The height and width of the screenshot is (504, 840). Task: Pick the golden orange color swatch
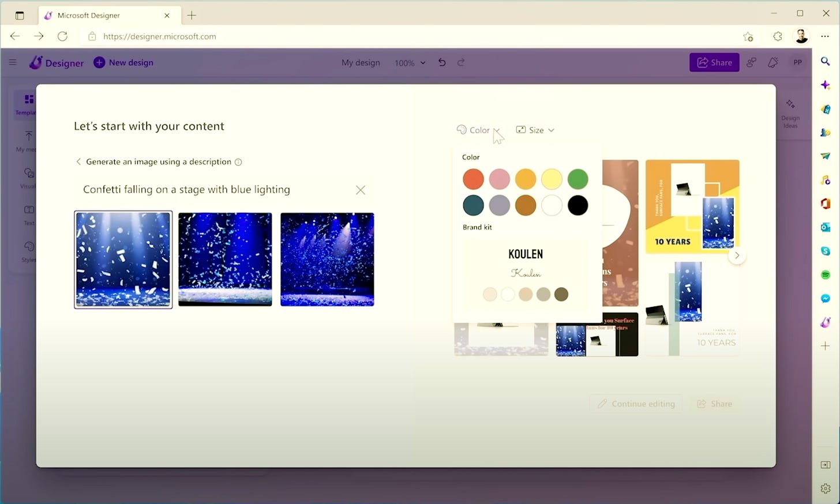(x=526, y=179)
